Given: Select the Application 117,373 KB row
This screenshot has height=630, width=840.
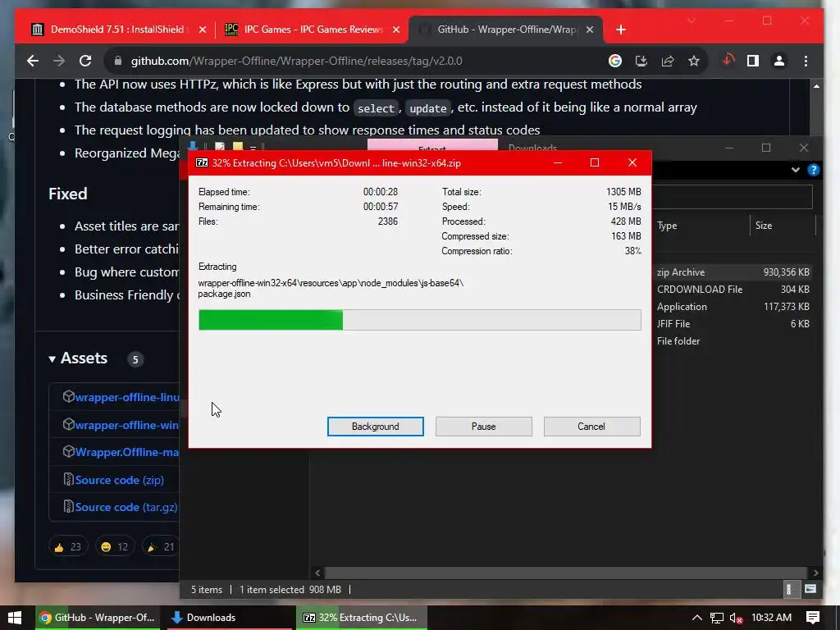Looking at the screenshot, I should point(733,307).
